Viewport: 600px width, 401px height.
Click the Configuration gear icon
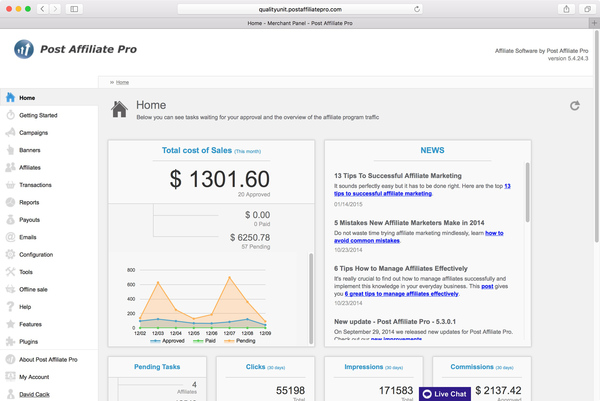(x=10, y=254)
